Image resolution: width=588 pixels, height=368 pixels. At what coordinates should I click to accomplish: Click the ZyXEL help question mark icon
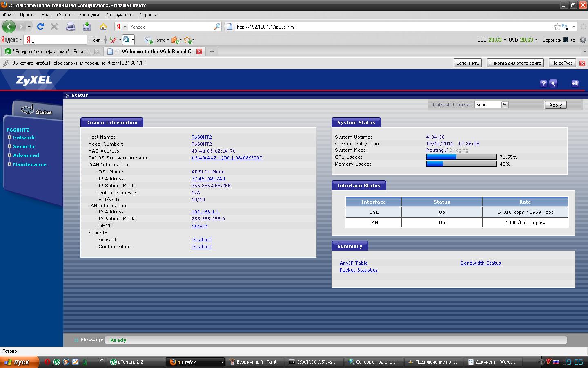(543, 83)
